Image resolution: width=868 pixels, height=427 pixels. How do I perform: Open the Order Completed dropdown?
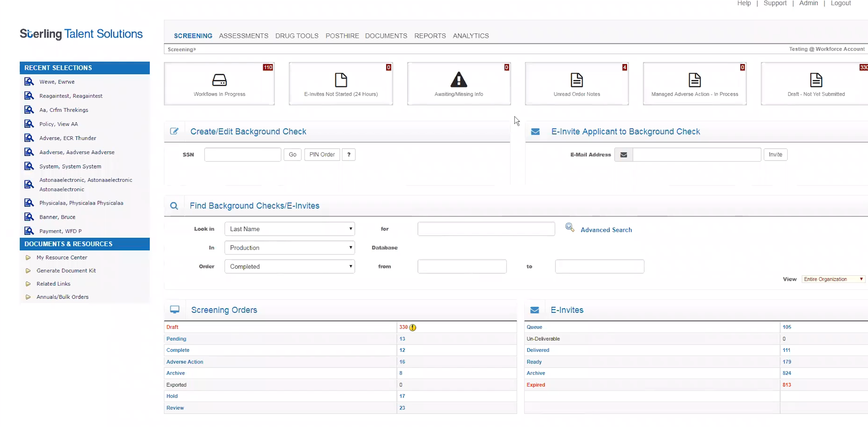289,267
